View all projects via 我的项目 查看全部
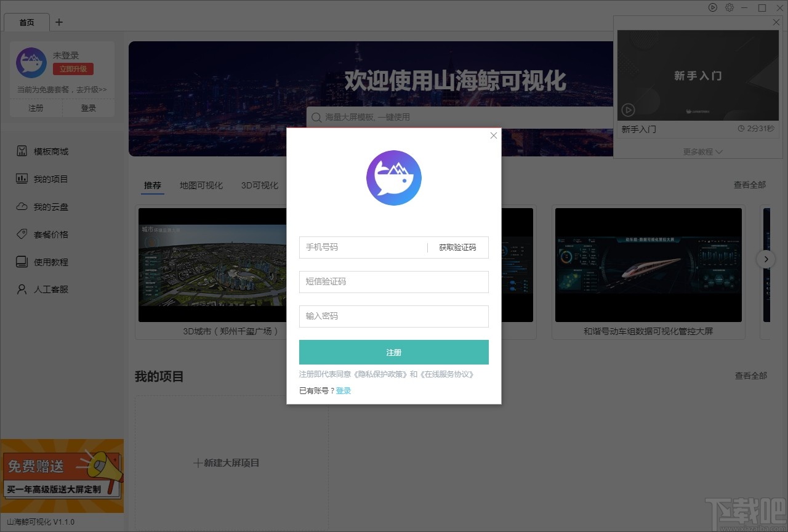Image resolution: width=788 pixels, height=532 pixels. point(751,376)
